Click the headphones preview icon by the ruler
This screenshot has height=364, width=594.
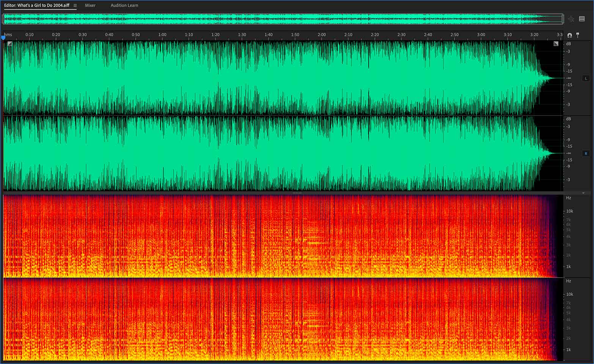570,35
